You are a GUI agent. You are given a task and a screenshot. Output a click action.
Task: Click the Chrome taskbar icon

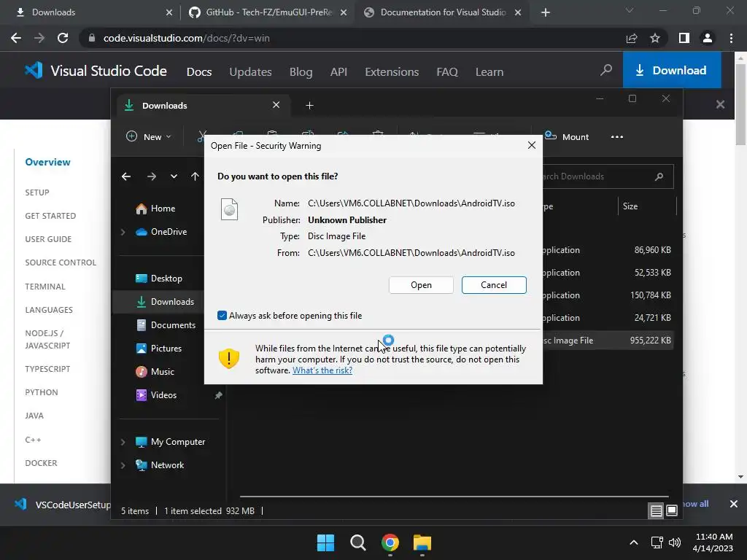pos(390,542)
